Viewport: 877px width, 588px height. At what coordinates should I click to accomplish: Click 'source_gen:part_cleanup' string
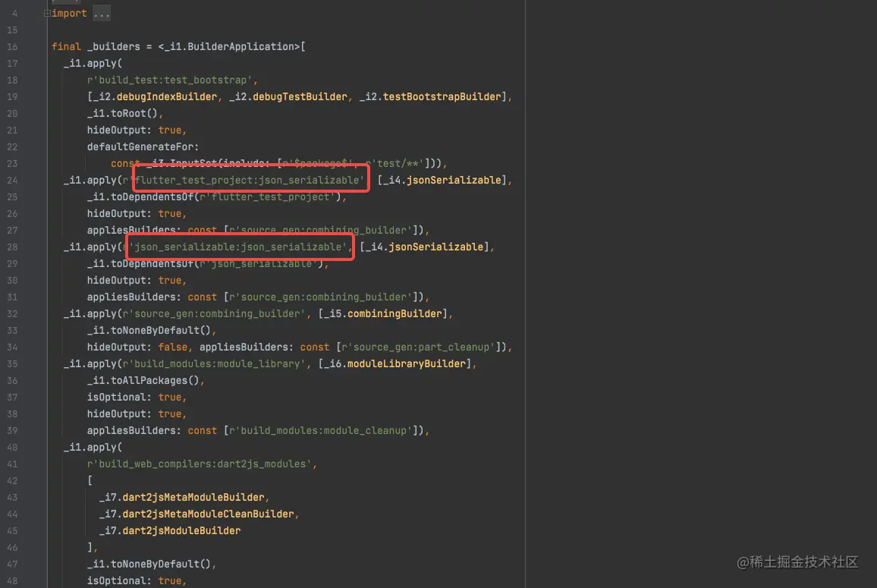click(418, 347)
